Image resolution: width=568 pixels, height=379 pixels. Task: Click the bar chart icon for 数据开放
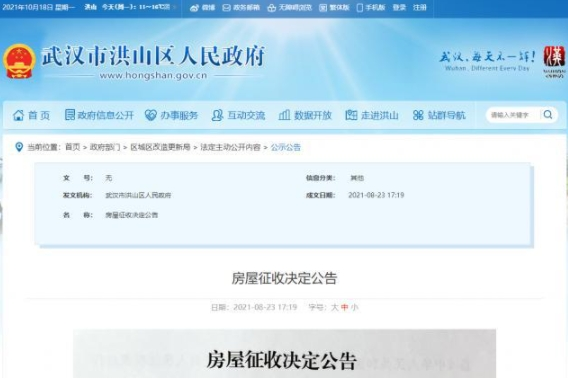[284, 115]
